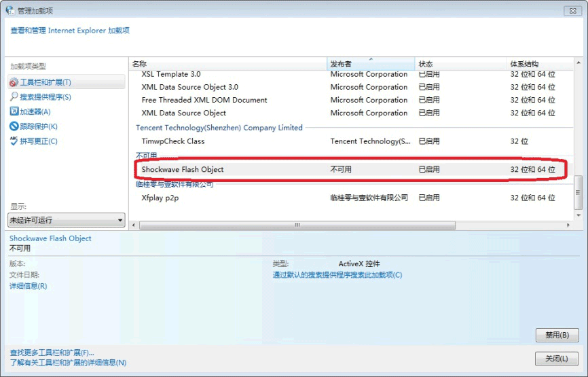Image resolution: width=588 pixels, height=377 pixels.
Task: Click the 禁用(B) button
Action: [557, 335]
